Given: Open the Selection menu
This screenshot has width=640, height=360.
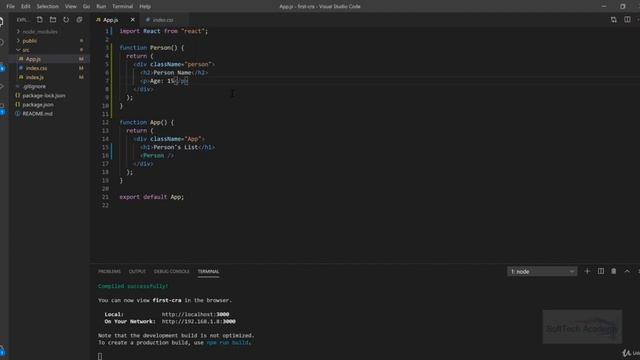Looking at the screenshot, I should pyautogui.click(x=47, y=7).
